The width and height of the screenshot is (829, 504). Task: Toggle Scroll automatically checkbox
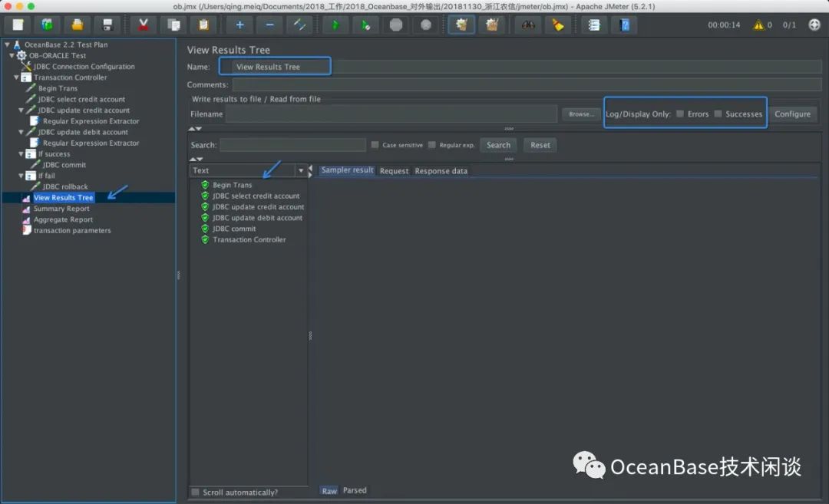196,492
